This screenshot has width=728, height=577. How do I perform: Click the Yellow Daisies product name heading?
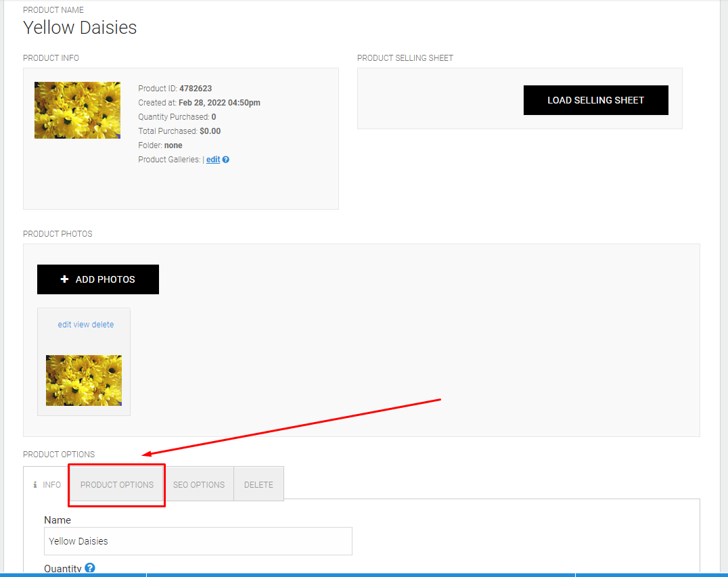pyautogui.click(x=80, y=28)
